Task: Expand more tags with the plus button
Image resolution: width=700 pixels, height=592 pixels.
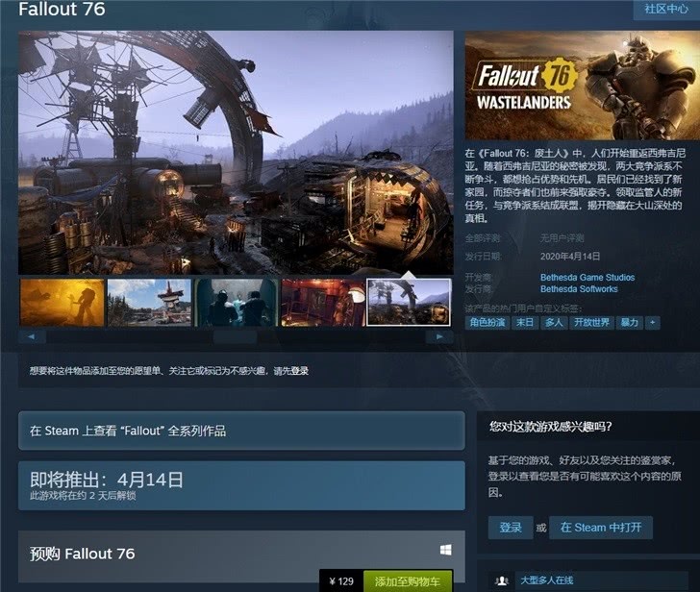Action: pos(653,323)
